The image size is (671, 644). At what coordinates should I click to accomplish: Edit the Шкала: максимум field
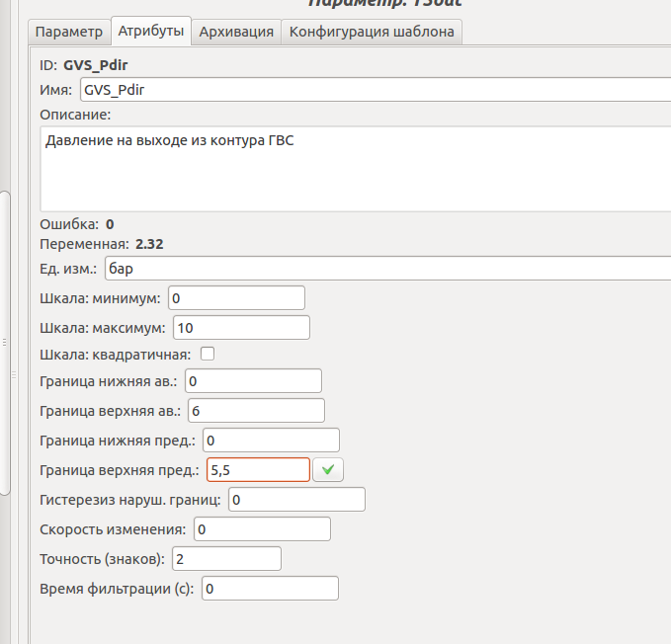[x=241, y=327]
